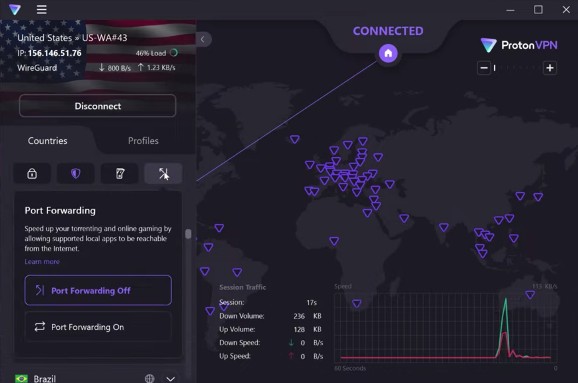Switch to the Profiles tab
Image resolution: width=578 pixels, height=383 pixels.
pos(143,141)
